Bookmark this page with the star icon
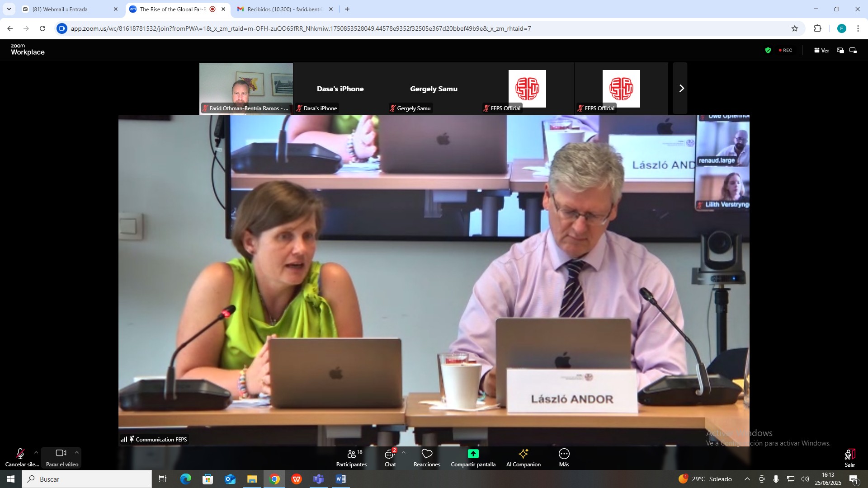This screenshot has width=868, height=488. tap(794, 28)
